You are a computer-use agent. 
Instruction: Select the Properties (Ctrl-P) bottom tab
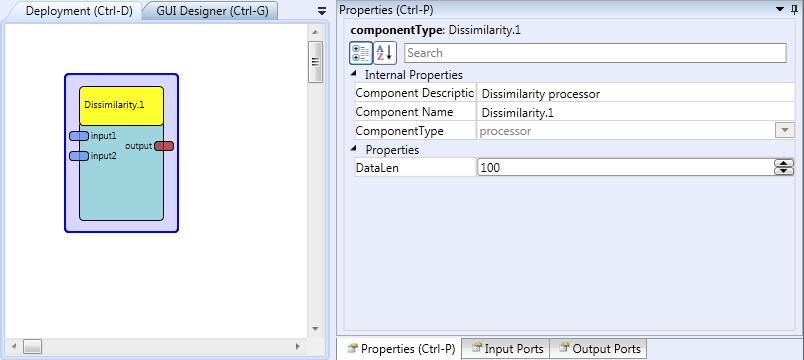coord(400,349)
